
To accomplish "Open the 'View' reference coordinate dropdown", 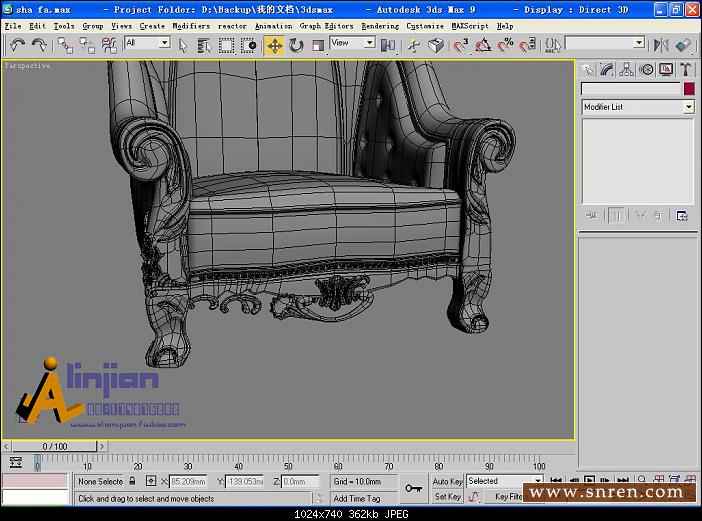I will pyautogui.click(x=352, y=43).
